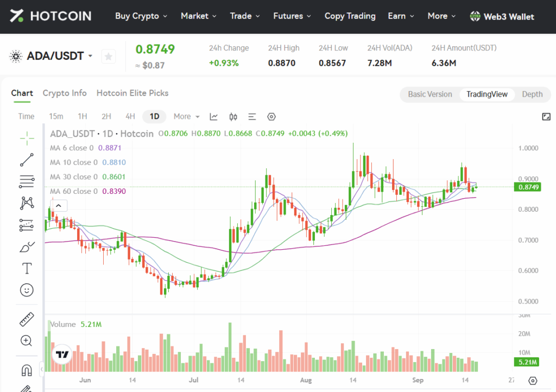Image resolution: width=556 pixels, height=392 pixels.
Task: Open the Buy Crypto menu
Action: pos(141,16)
